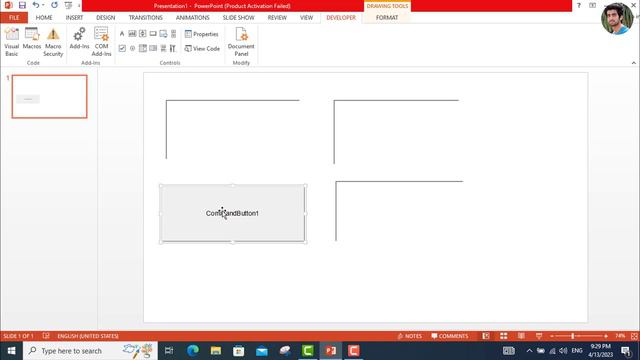Viewport: 640px width, 360px height.
Task: Open the Add-Ins manager
Action: (x=79, y=39)
